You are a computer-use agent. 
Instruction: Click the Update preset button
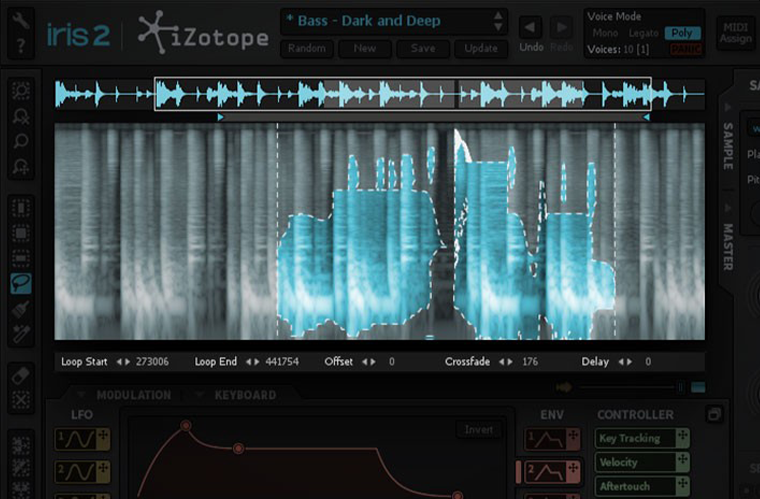click(481, 48)
